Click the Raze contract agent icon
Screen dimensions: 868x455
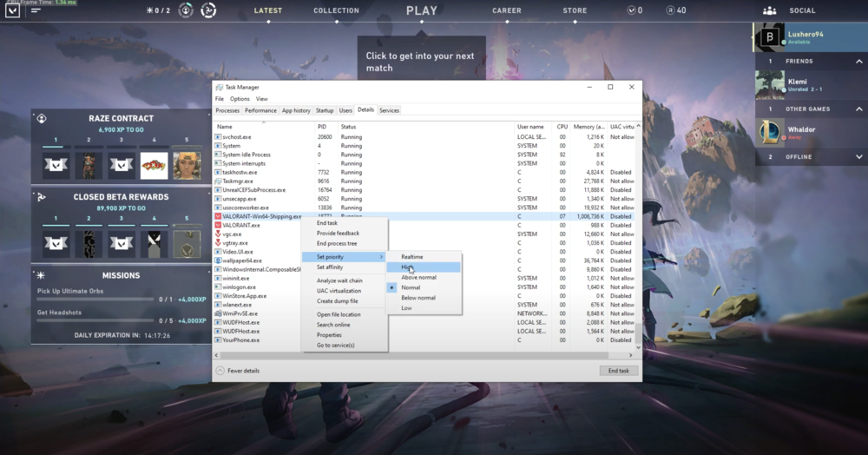(42, 118)
